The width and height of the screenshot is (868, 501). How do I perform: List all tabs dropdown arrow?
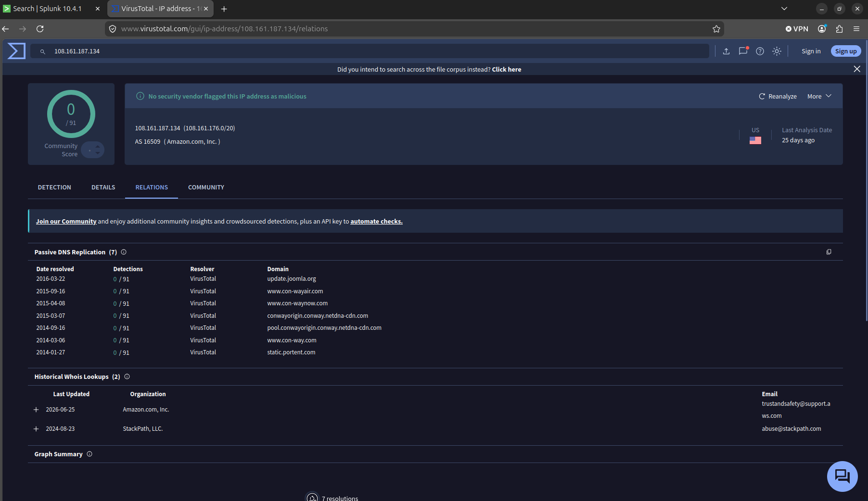[784, 9]
